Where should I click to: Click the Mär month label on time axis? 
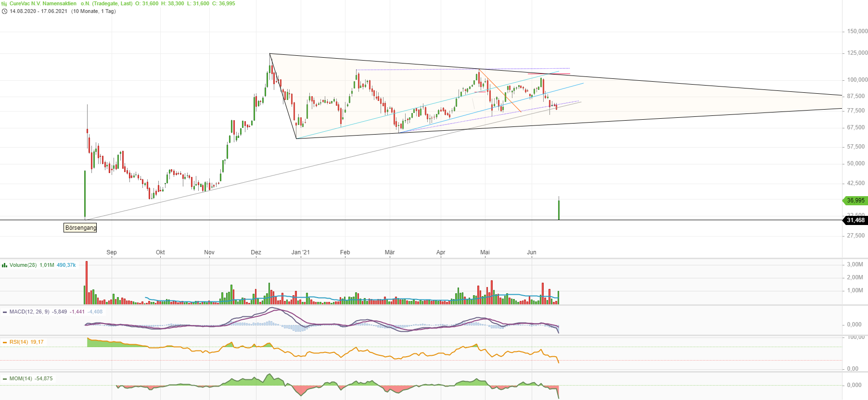(390, 252)
